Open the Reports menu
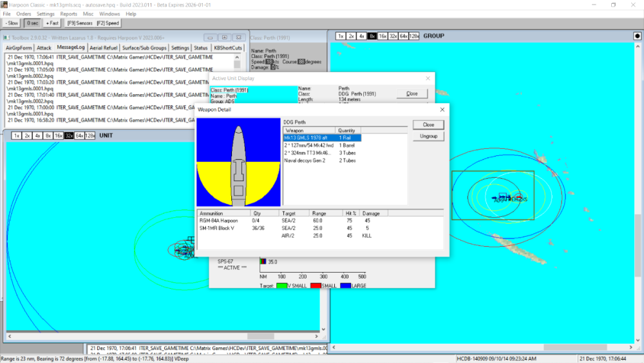Viewport: 644px width, 363px height. (69, 14)
